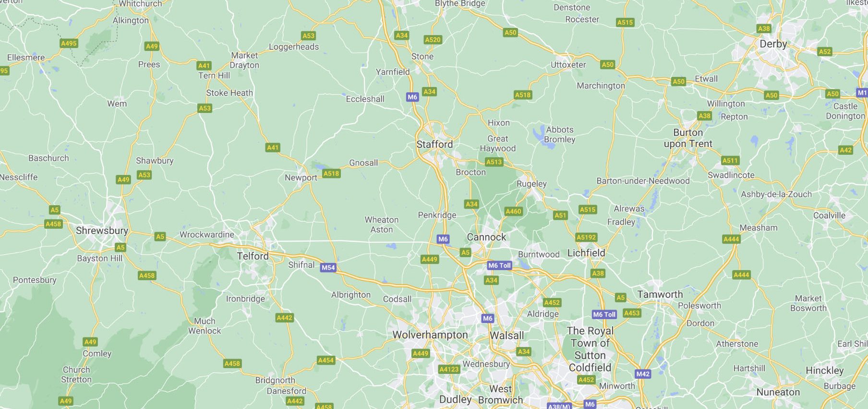Viewport: 868px width, 409px height.
Task: Click the M6 Toll badge near Cannock
Action: pos(499,265)
